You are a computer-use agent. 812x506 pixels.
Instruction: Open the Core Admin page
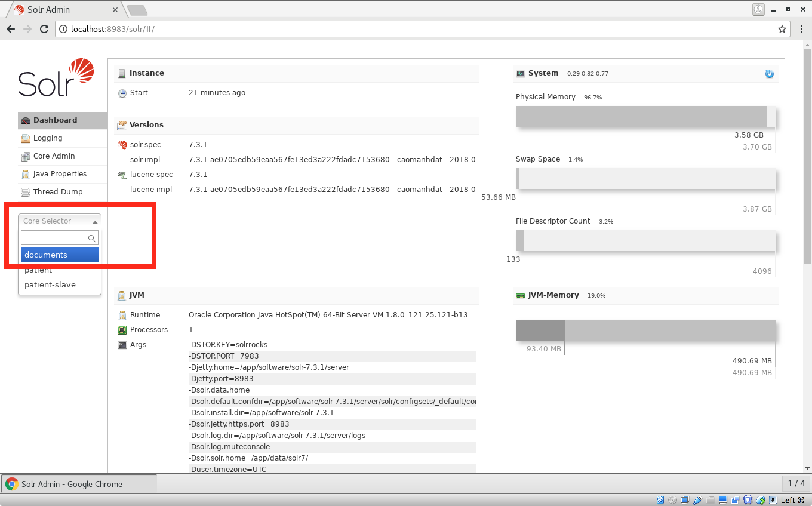[x=63, y=156]
